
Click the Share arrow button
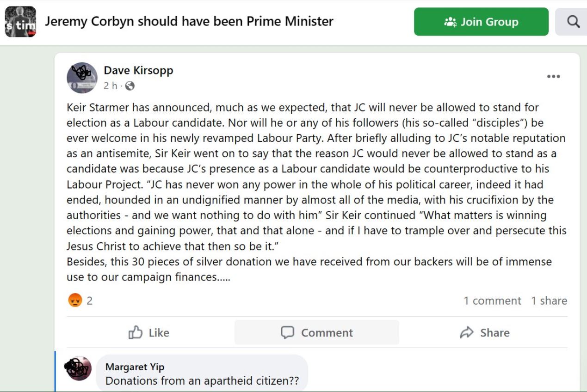click(484, 332)
